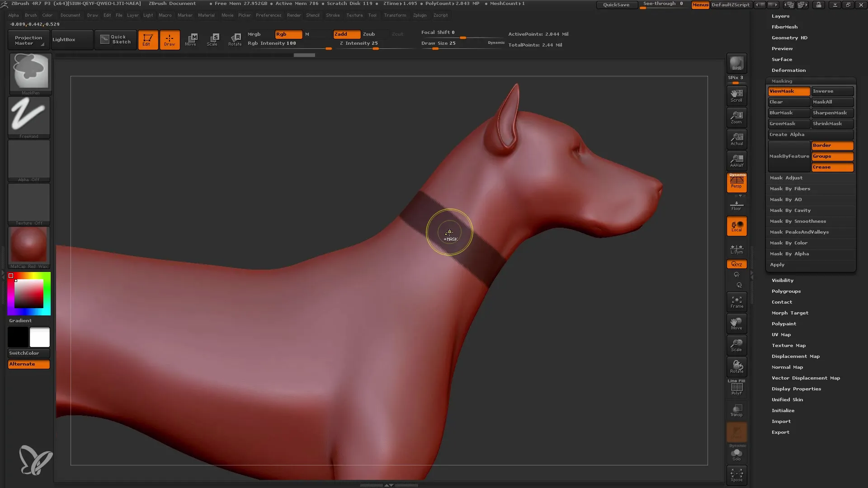Expand the Surface panel options
Screen dimensions: 868x488
coord(782,59)
